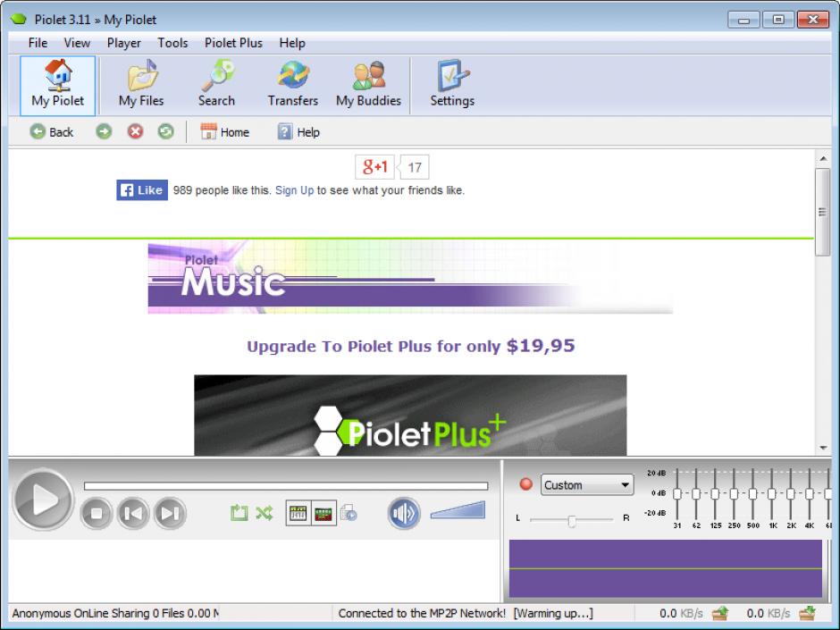
Task: Follow the Sign Up link
Action: [294, 190]
